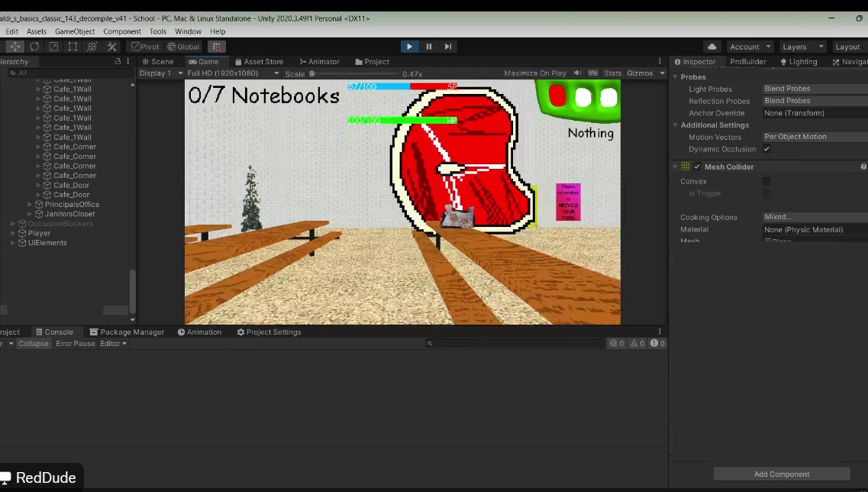
Task: Select UIElements in the Hierarchy
Action: pos(47,243)
